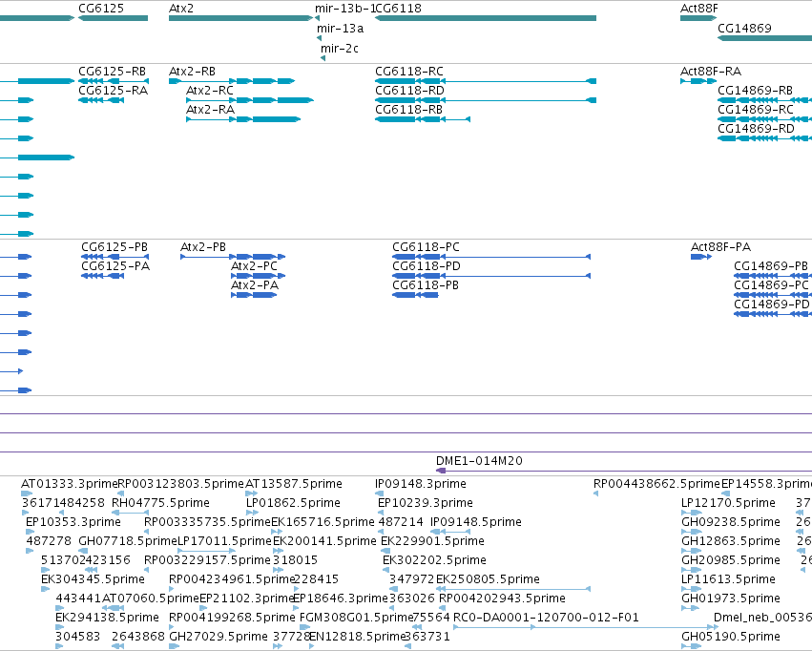
Task: Open EST EN12818.5prime
Action: 356,636
